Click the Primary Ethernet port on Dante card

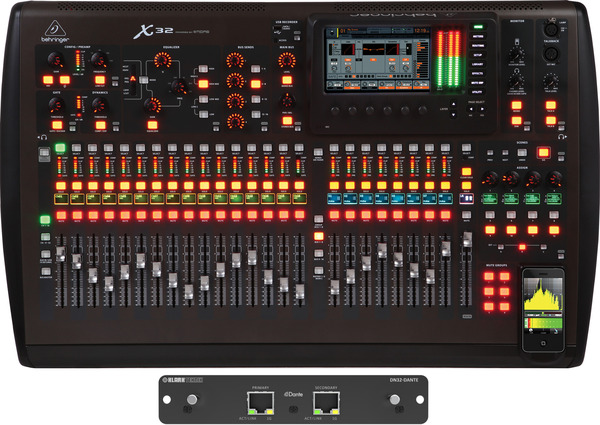261,403
